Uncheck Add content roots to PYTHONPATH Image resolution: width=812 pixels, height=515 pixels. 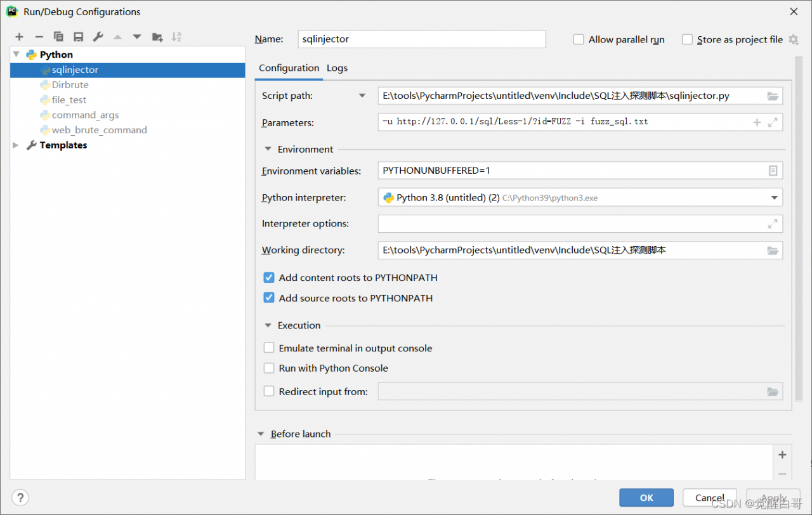(x=269, y=278)
